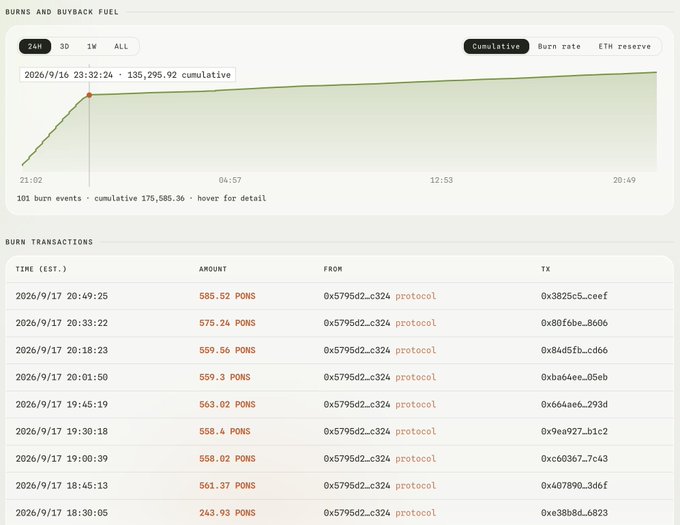This screenshot has width=680, height=525.
Task: Click the orange data point marker on chart
Action: 89,95
